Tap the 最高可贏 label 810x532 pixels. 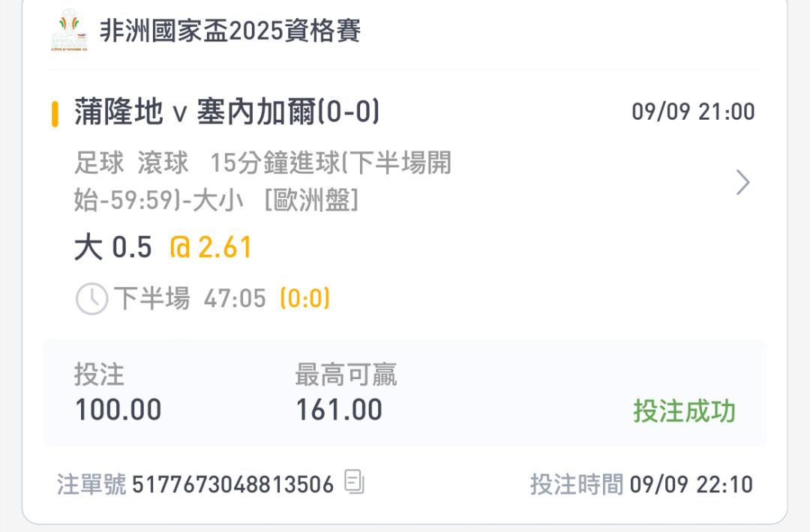(x=346, y=375)
